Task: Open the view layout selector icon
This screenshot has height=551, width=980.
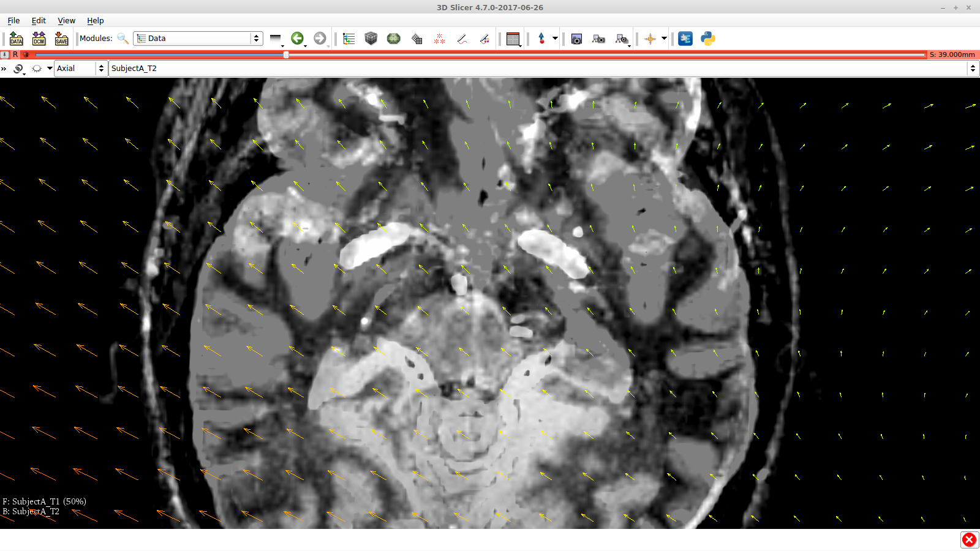Action: point(513,39)
